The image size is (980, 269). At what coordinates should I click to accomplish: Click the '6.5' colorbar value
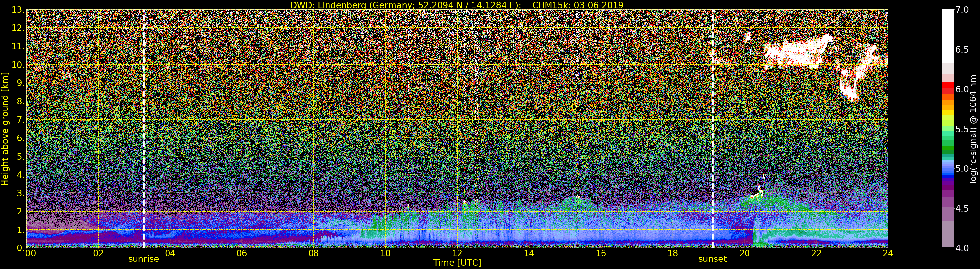tap(962, 50)
